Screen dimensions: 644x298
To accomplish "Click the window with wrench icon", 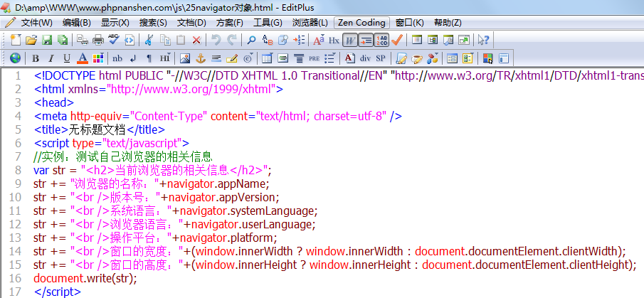I will tap(448, 40).
